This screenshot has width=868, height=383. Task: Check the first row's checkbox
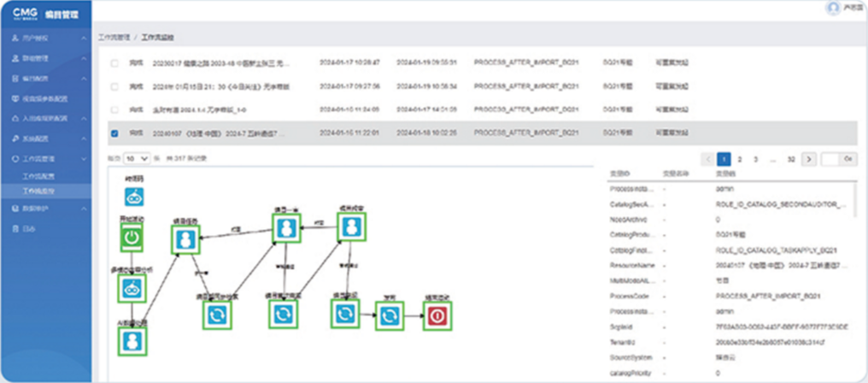114,63
